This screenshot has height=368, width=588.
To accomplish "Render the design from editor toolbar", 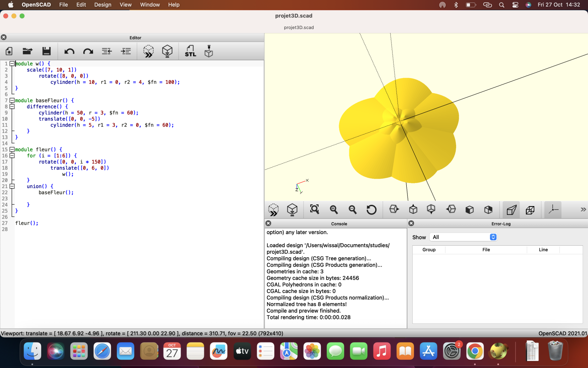I will (167, 51).
